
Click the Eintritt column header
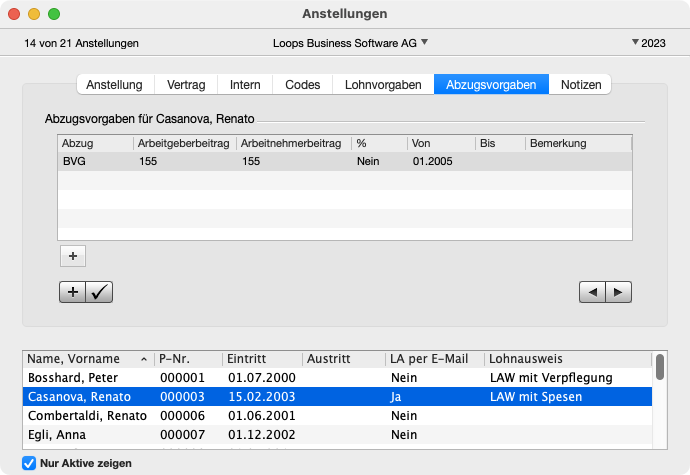pos(262,359)
